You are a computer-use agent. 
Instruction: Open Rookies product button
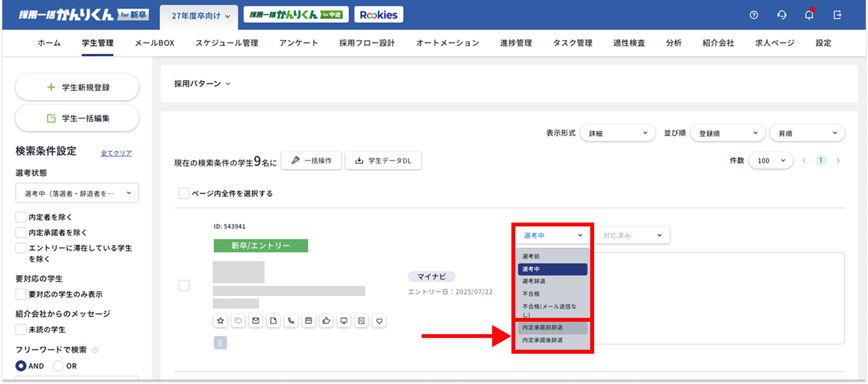click(x=379, y=15)
